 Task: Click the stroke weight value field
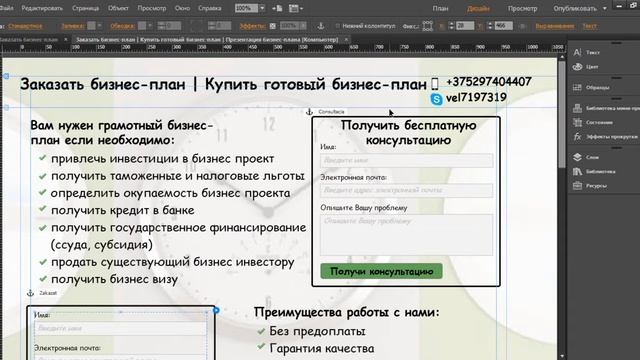tap(172, 26)
